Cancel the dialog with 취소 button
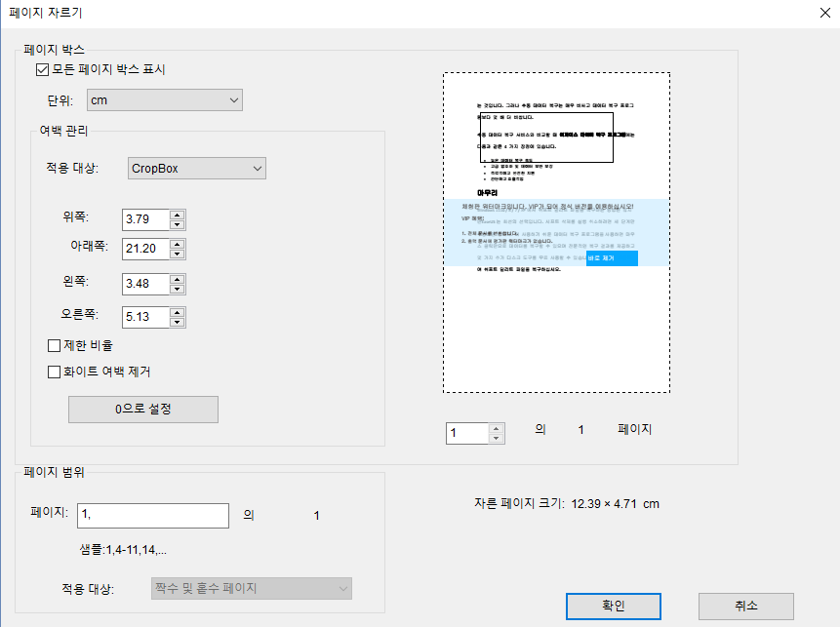 (745, 606)
